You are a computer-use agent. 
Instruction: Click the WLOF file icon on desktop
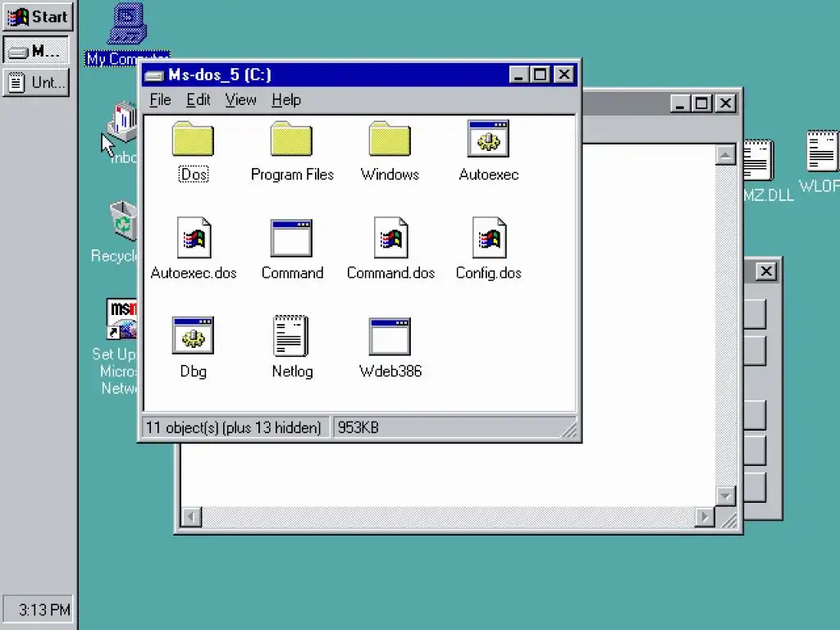point(822,152)
